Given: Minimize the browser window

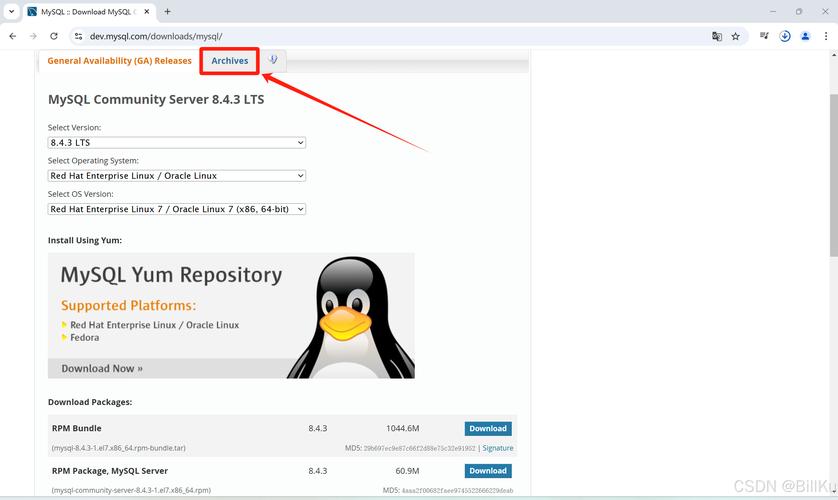Looking at the screenshot, I should 773,11.
